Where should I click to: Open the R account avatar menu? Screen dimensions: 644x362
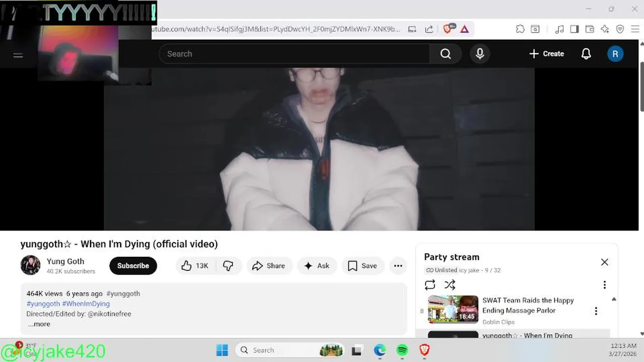[615, 54]
